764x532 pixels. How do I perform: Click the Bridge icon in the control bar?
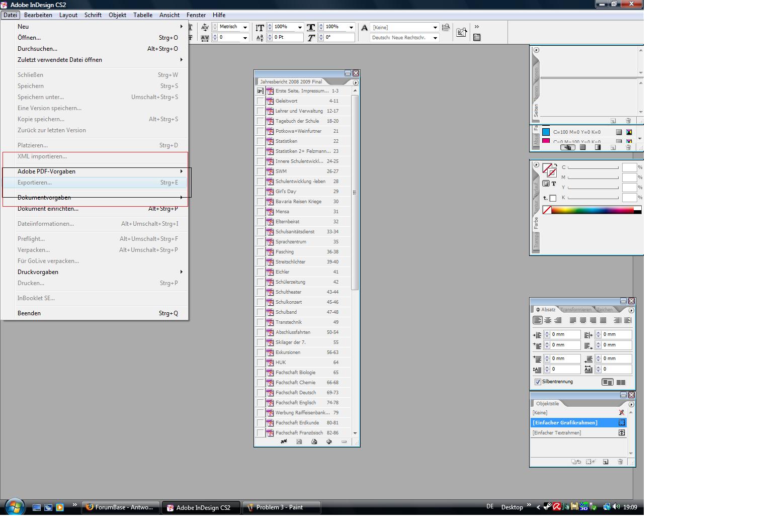461,32
